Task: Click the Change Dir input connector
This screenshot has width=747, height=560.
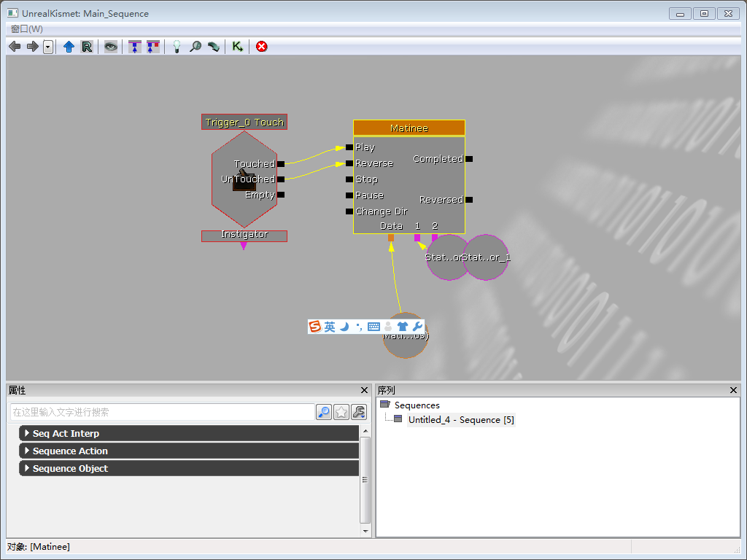Action: tap(349, 211)
